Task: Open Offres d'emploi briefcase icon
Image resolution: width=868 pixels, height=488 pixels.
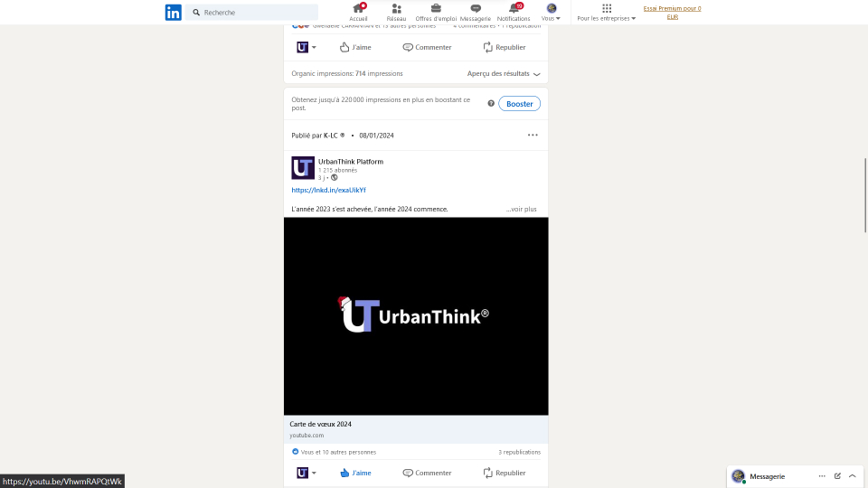Action: point(436,8)
